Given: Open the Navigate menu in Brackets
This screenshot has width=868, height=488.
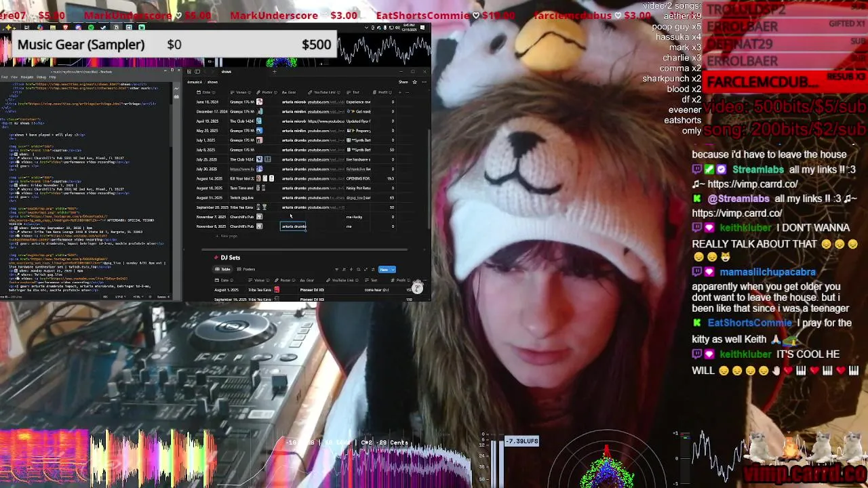Looking at the screenshot, I should [x=27, y=77].
